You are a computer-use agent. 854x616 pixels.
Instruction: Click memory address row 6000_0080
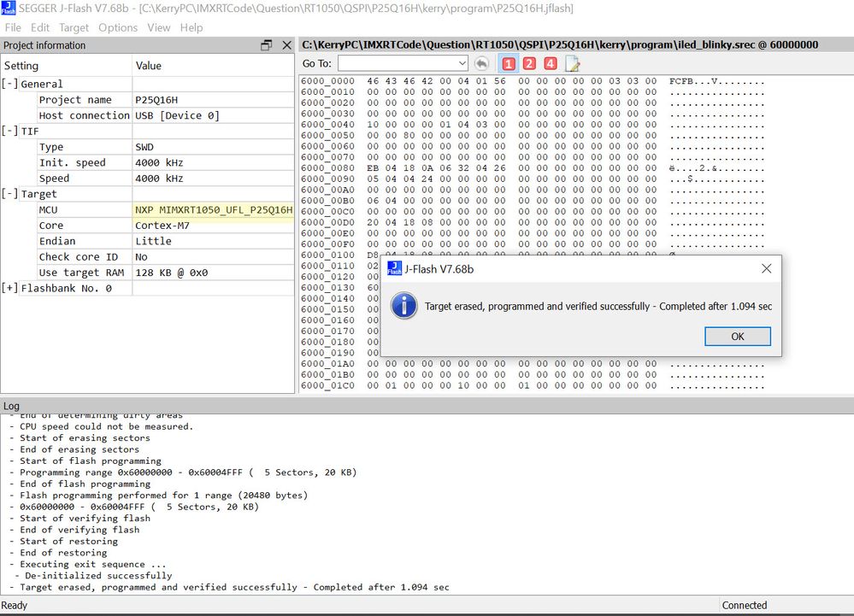coord(328,168)
